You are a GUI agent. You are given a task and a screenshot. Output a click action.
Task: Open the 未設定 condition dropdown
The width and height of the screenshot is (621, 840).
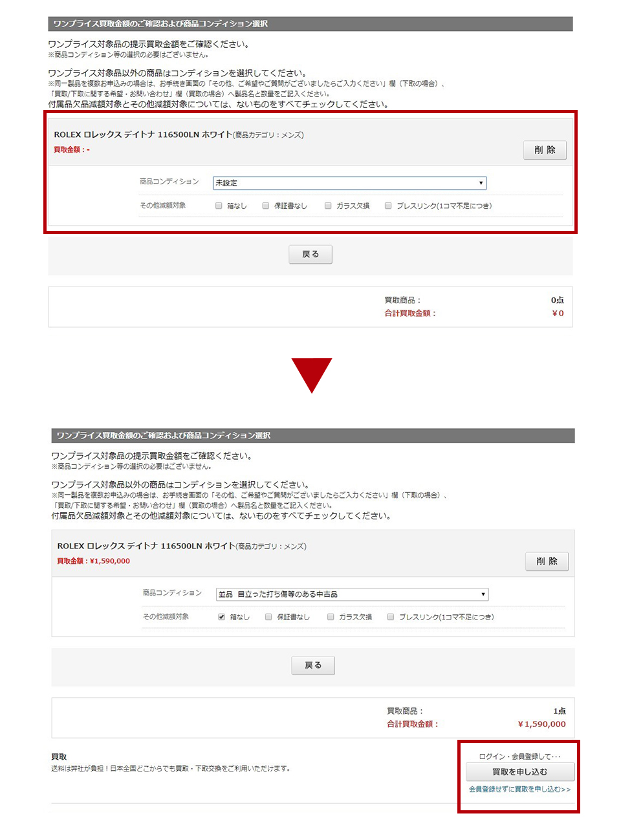[x=349, y=183]
